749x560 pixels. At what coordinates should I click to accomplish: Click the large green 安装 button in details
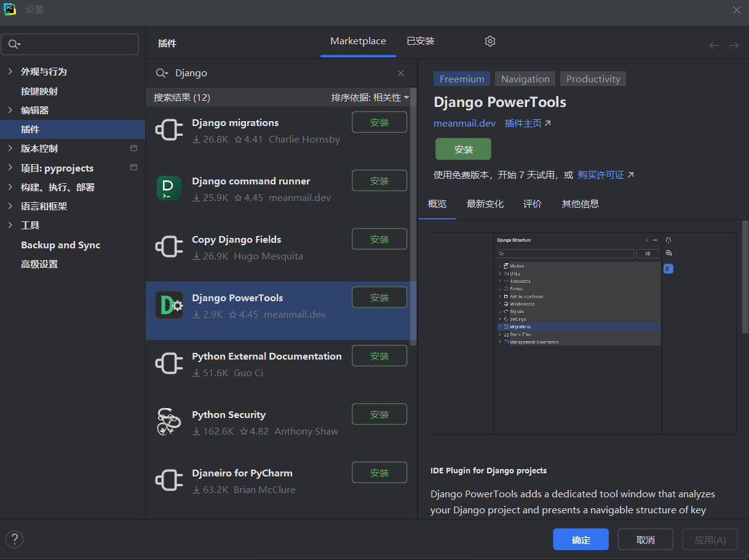click(x=463, y=149)
